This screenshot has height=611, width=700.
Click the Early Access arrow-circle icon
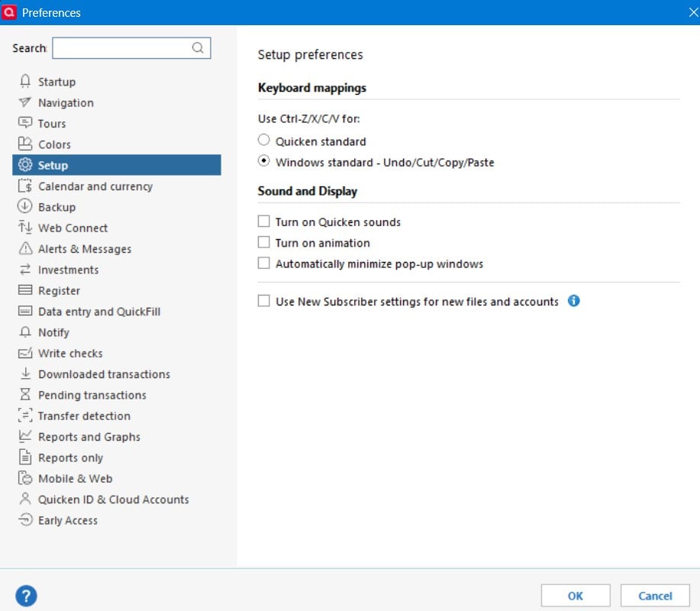(25, 519)
